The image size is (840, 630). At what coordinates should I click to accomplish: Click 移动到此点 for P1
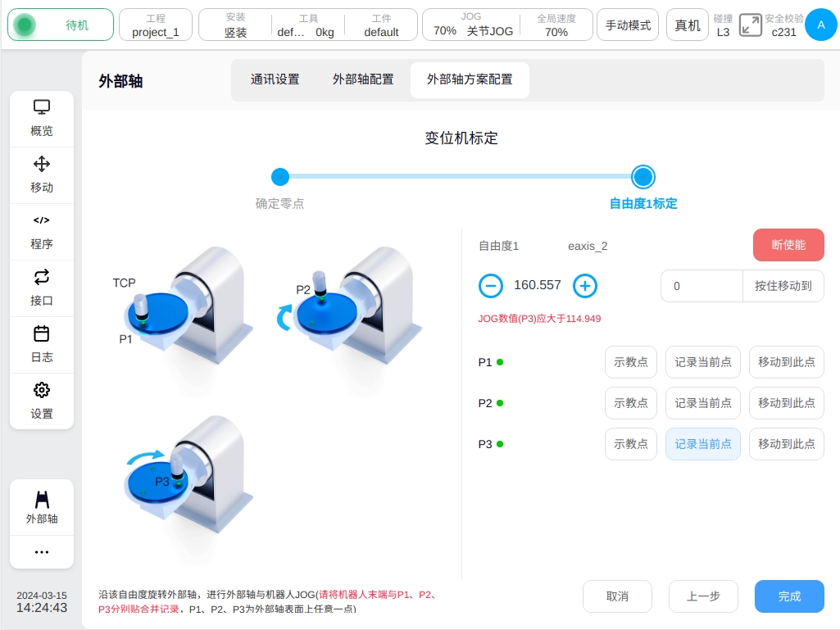(x=787, y=362)
